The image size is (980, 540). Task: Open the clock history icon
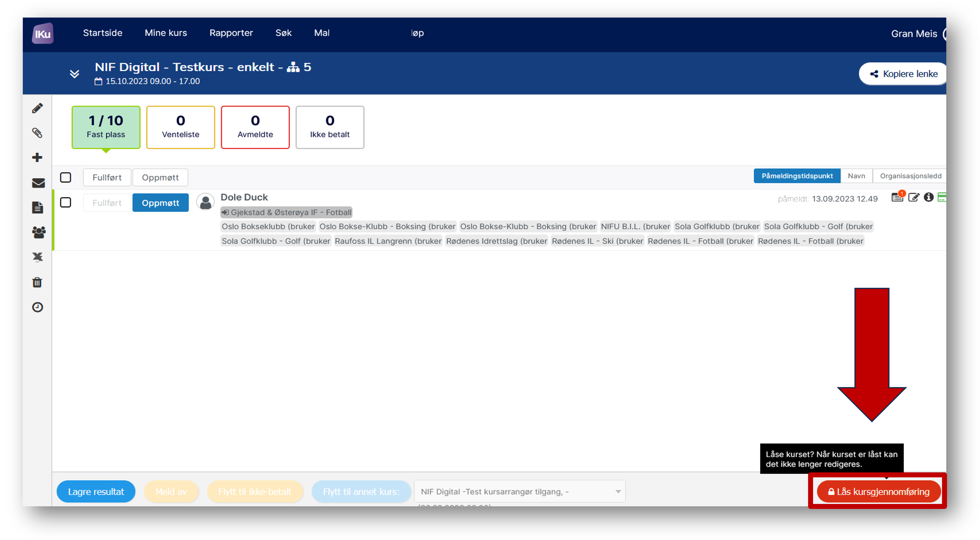click(37, 307)
